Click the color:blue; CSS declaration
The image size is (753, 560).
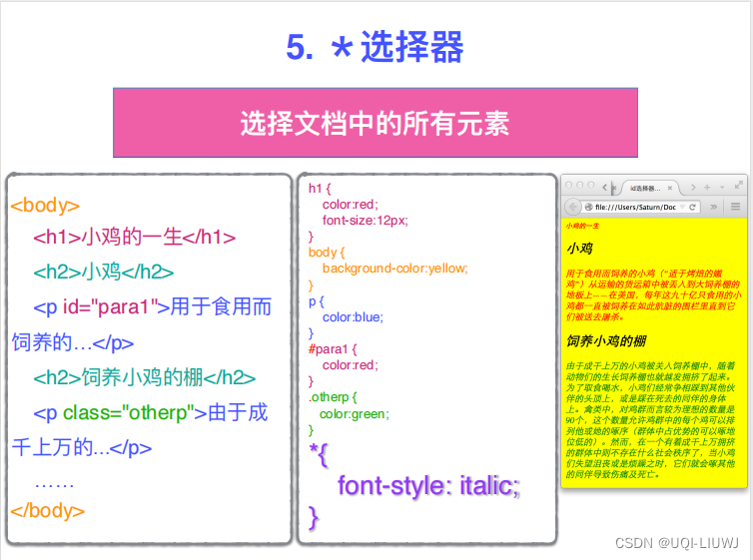tap(353, 317)
